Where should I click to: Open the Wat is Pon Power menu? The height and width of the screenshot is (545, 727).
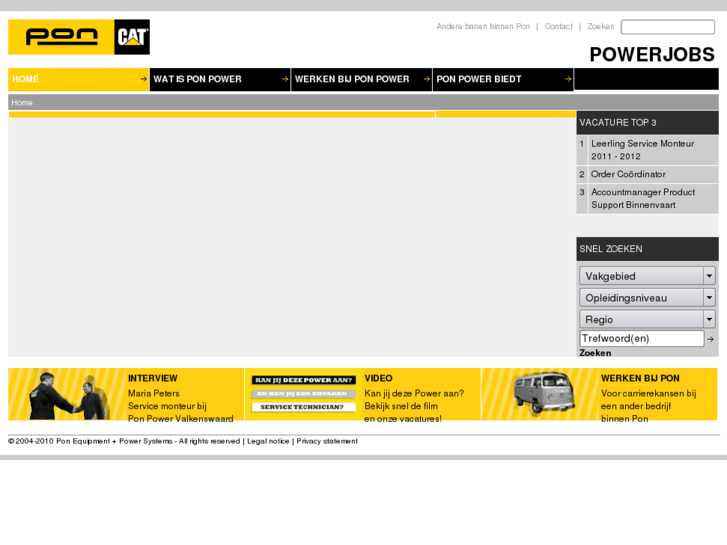coord(220,79)
